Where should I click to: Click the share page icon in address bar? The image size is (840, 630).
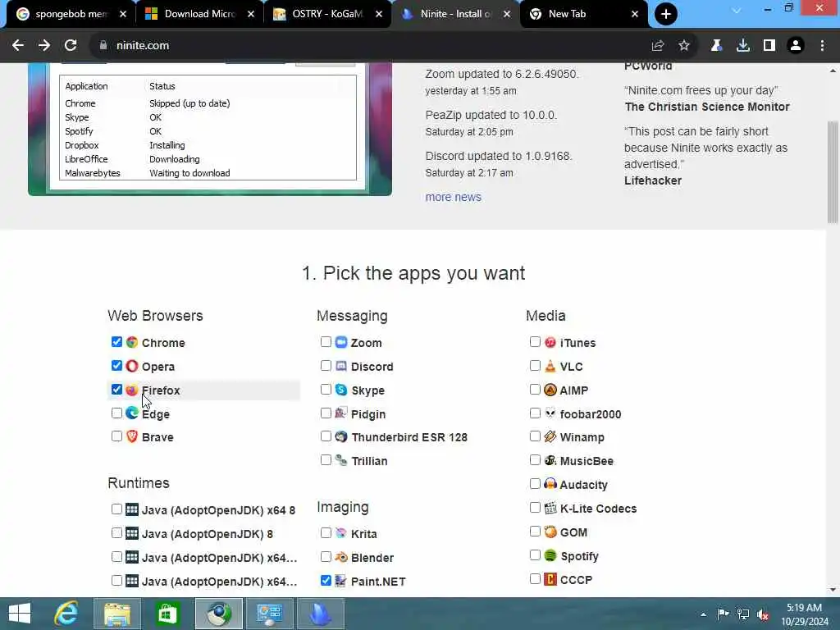click(x=658, y=46)
